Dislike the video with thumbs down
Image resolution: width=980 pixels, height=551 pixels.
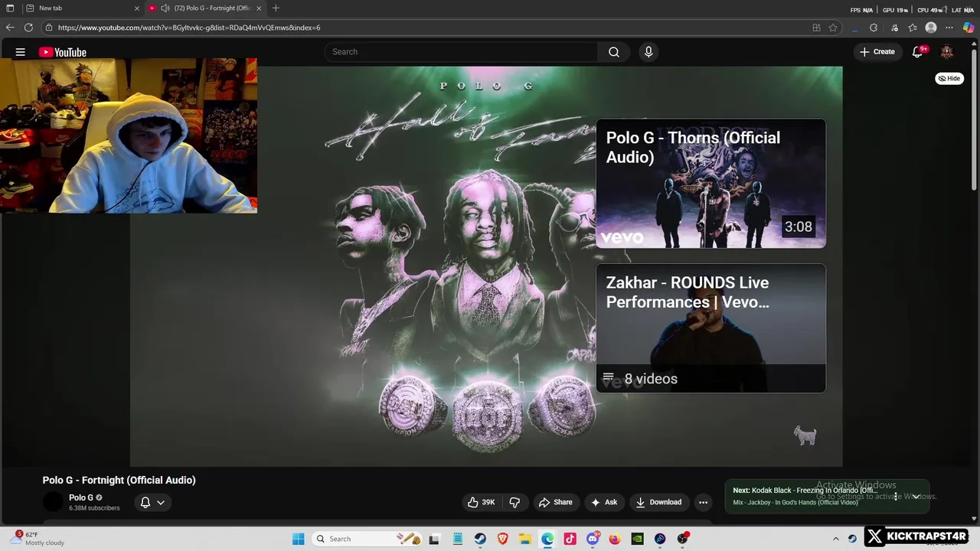click(514, 502)
